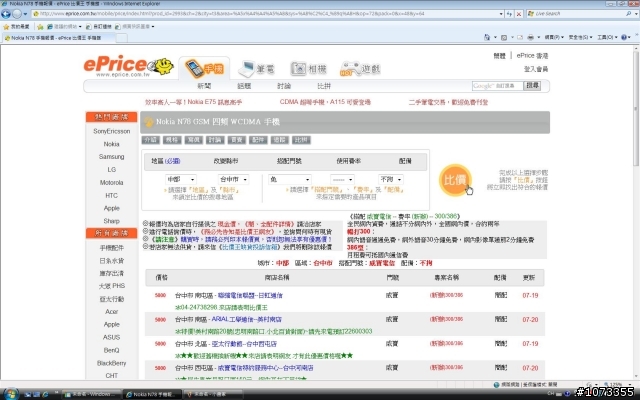Open the HTC brand link

[111, 196]
